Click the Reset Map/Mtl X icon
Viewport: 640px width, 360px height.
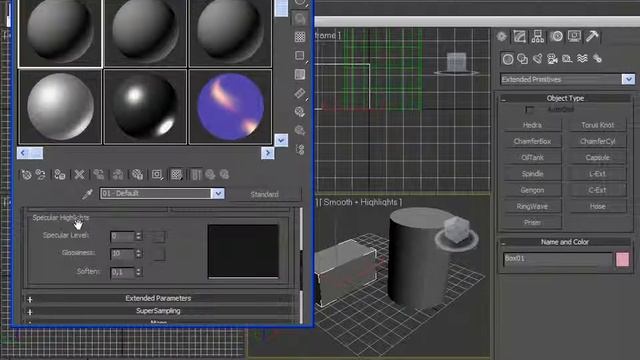(79, 175)
